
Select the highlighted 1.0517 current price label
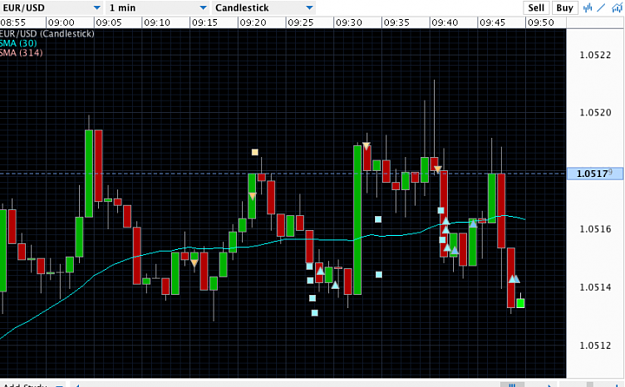click(595, 173)
